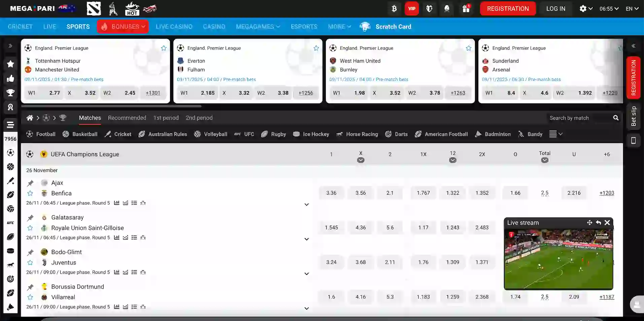Click the REGISTRATION button
644x321 pixels.
[508, 8]
